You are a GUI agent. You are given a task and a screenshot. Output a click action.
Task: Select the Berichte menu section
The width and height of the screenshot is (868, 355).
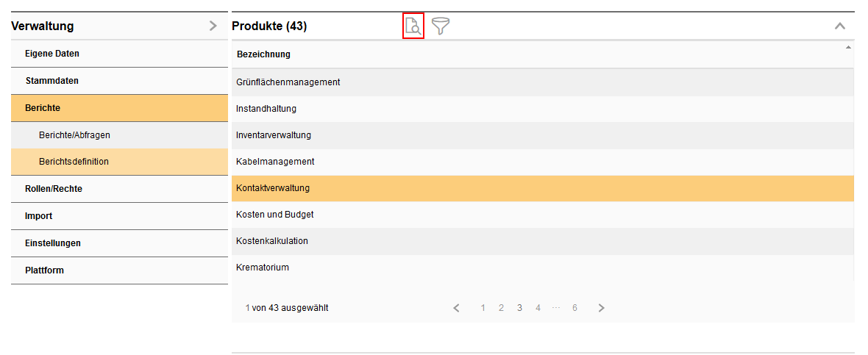[43, 108]
